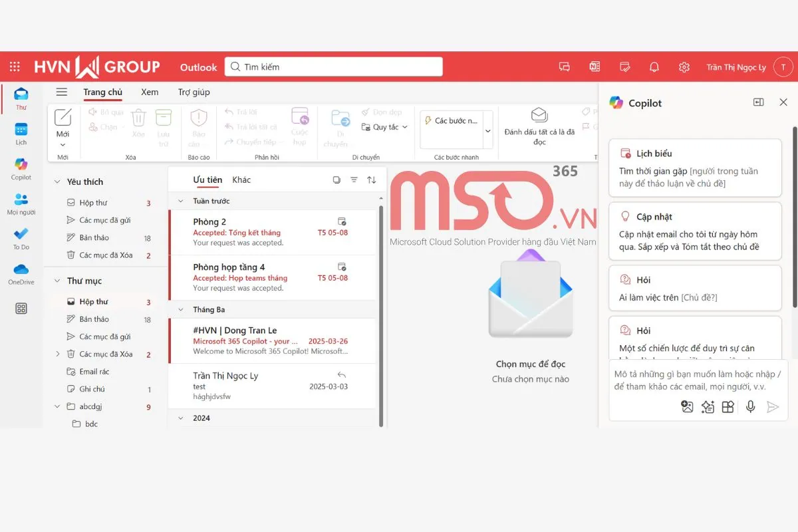798x532 pixels.
Task: Expand the 2024 message group
Action: click(180, 418)
